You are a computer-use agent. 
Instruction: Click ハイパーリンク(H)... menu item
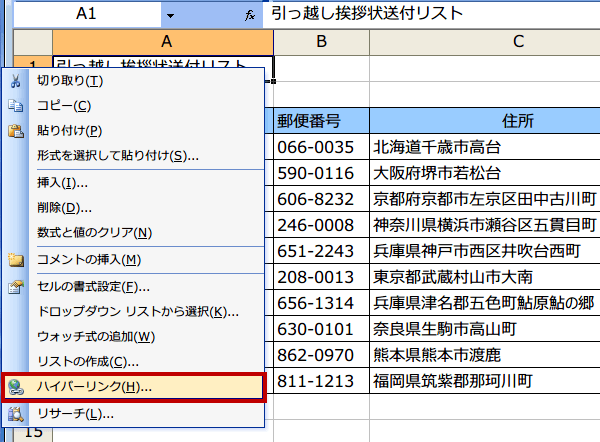[x=133, y=387]
